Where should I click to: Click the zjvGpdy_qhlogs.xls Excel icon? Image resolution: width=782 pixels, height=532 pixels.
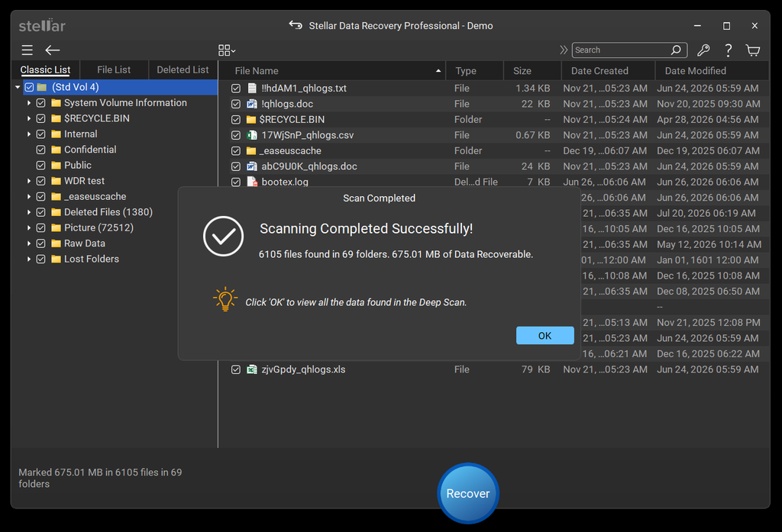[x=252, y=369]
